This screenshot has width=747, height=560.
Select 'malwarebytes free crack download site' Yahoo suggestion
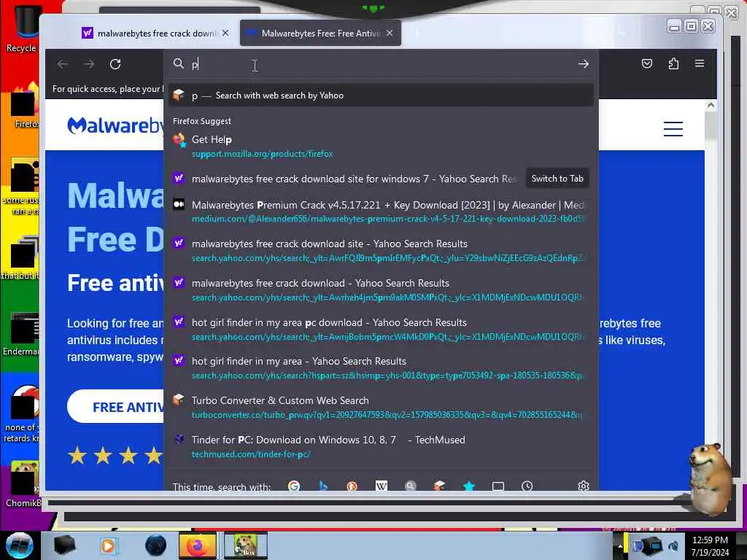[x=381, y=251]
